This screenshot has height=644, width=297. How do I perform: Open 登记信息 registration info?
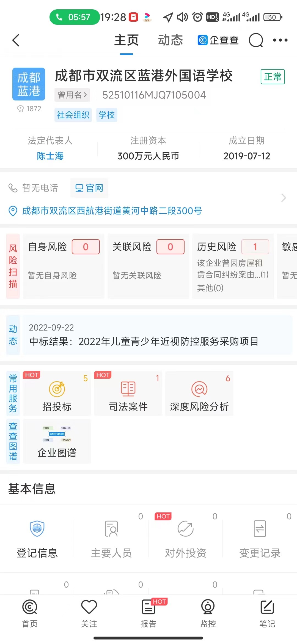pos(37,537)
